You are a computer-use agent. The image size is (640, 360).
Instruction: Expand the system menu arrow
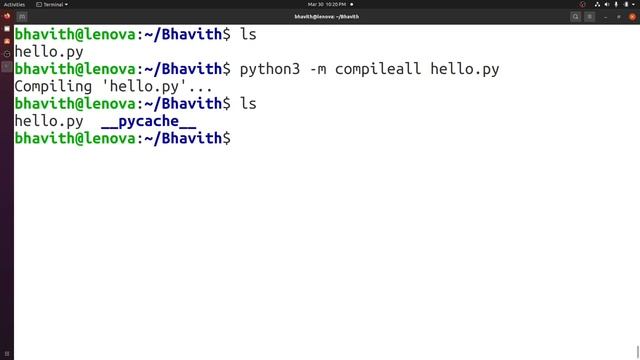[x=633, y=4]
